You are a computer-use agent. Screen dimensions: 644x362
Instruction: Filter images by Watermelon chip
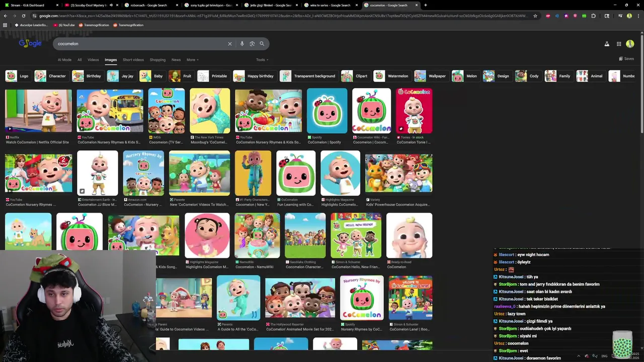(391, 76)
